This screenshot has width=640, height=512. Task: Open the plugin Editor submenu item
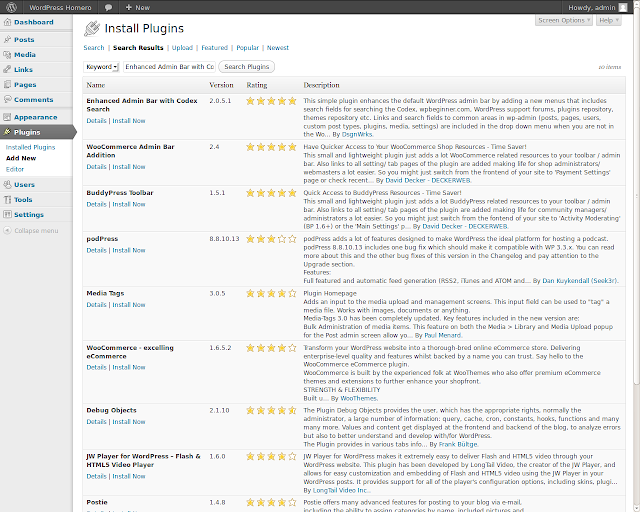15,169
